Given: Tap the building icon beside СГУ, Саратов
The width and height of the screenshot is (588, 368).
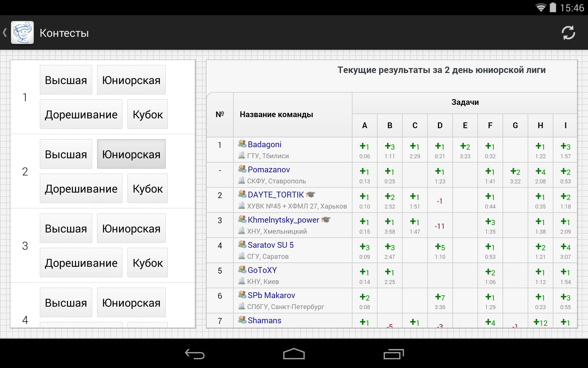Looking at the screenshot, I should click(x=242, y=256).
